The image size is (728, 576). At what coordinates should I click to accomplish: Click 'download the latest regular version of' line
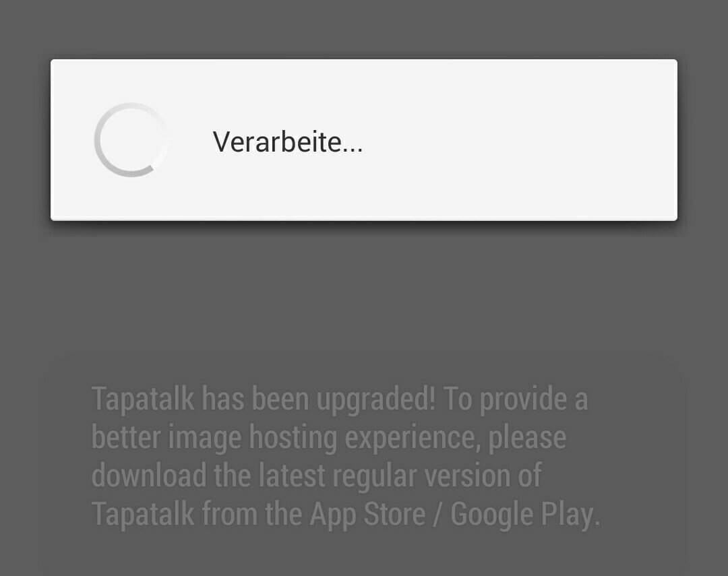317,476
